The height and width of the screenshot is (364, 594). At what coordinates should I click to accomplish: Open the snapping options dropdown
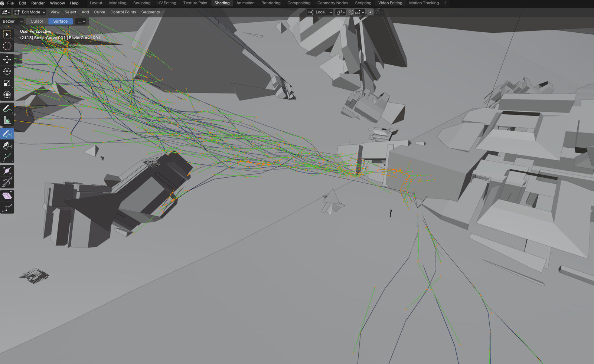pyautogui.click(x=360, y=12)
